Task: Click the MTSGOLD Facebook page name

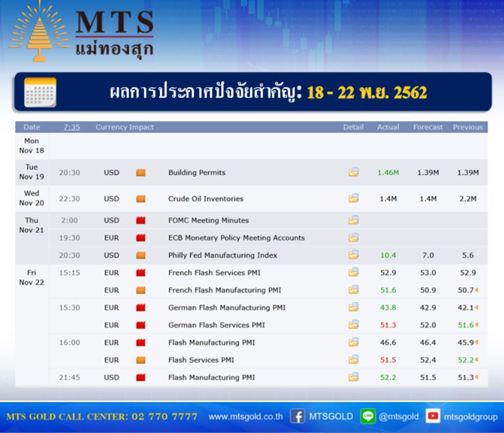Action: [x=331, y=417]
